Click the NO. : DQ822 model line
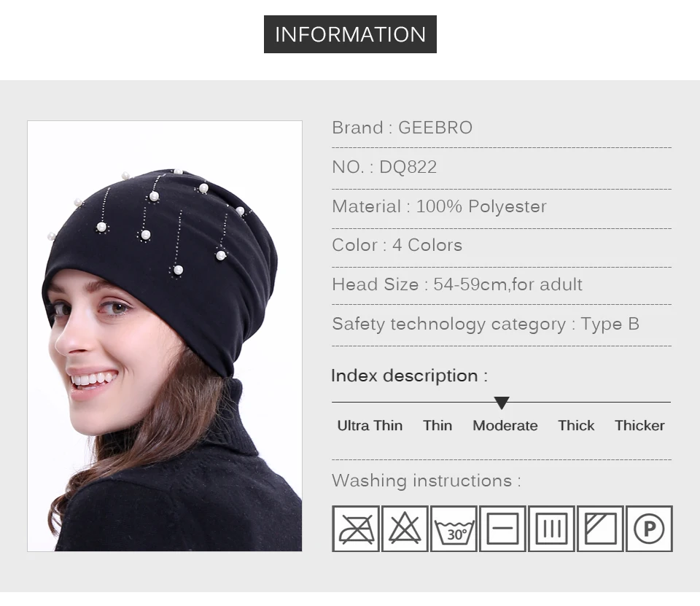The width and height of the screenshot is (700, 606). click(384, 167)
